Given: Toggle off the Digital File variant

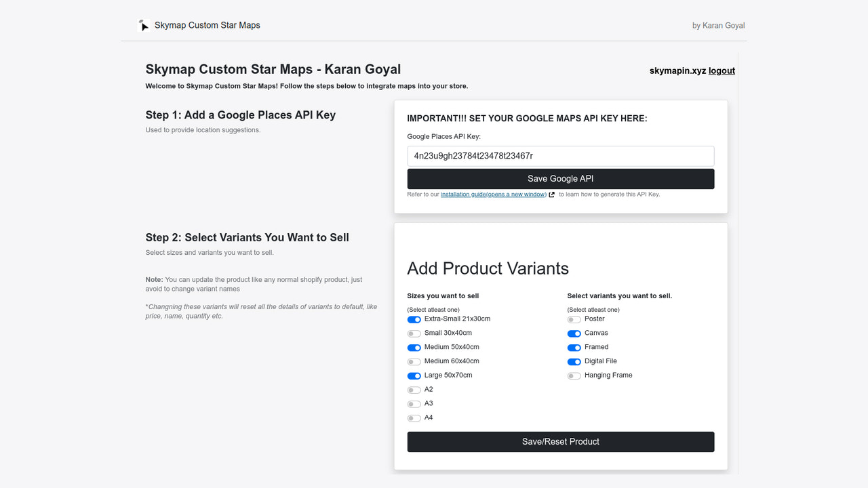Looking at the screenshot, I should (574, 361).
